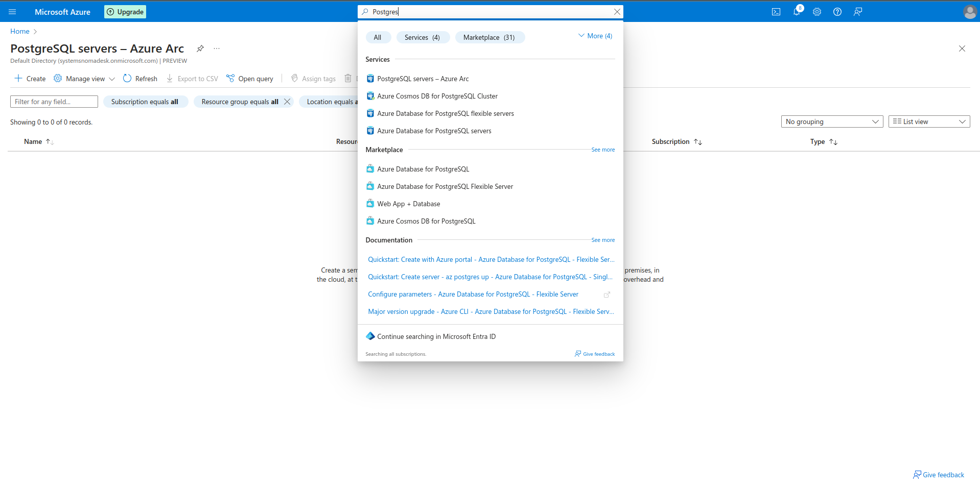Click the Filter for any field input

54,102
